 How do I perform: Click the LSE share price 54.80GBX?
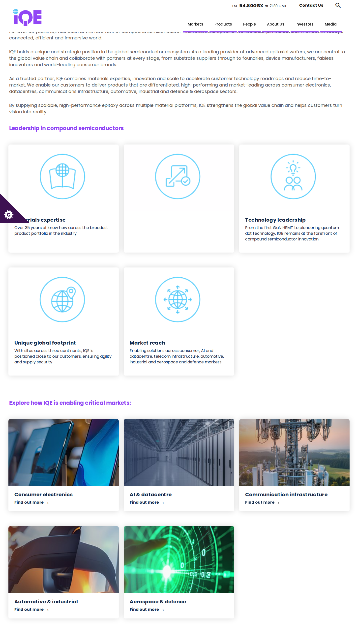click(x=251, y=6)
